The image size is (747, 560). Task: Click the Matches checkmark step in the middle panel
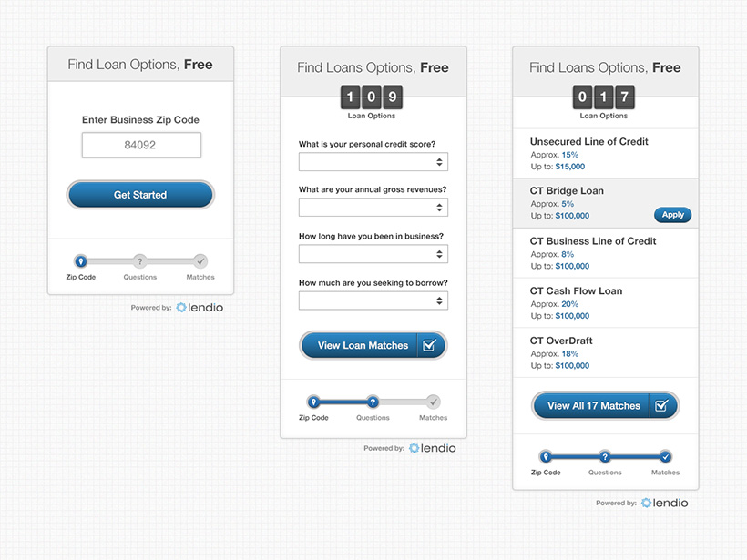coord(434,402)
